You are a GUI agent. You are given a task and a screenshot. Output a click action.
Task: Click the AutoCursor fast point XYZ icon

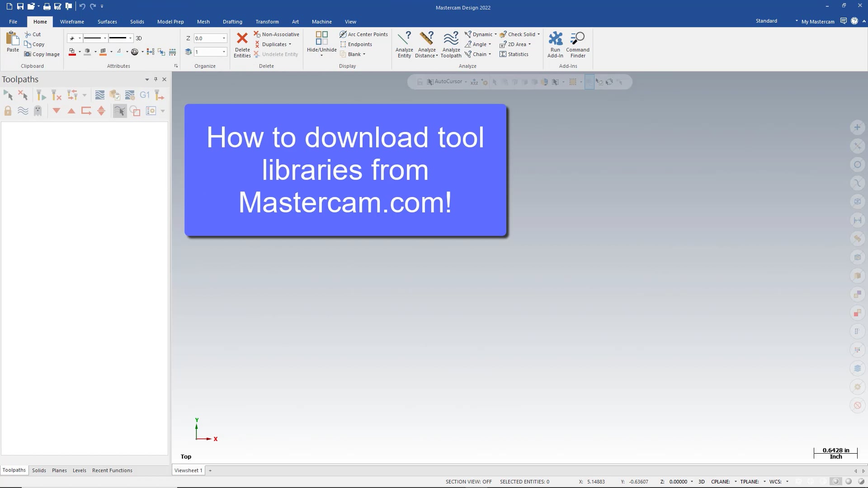pyautogui.click(x=474, y=82)
